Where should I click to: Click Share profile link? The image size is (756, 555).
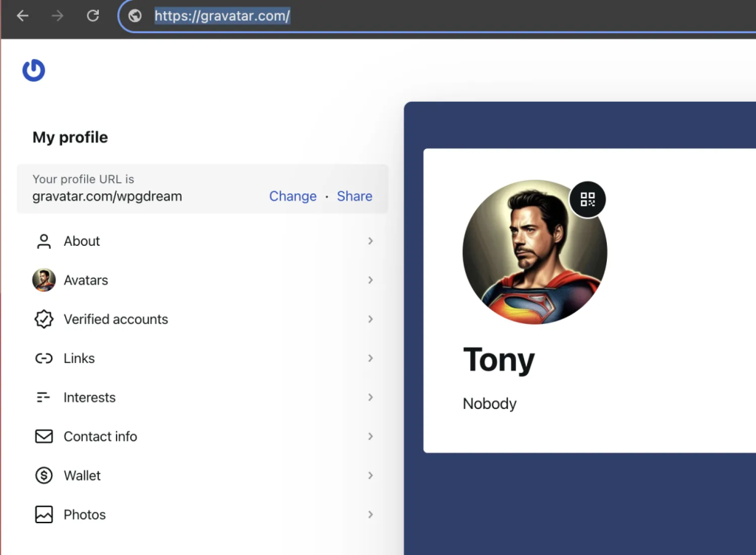[x=354, y=196]
